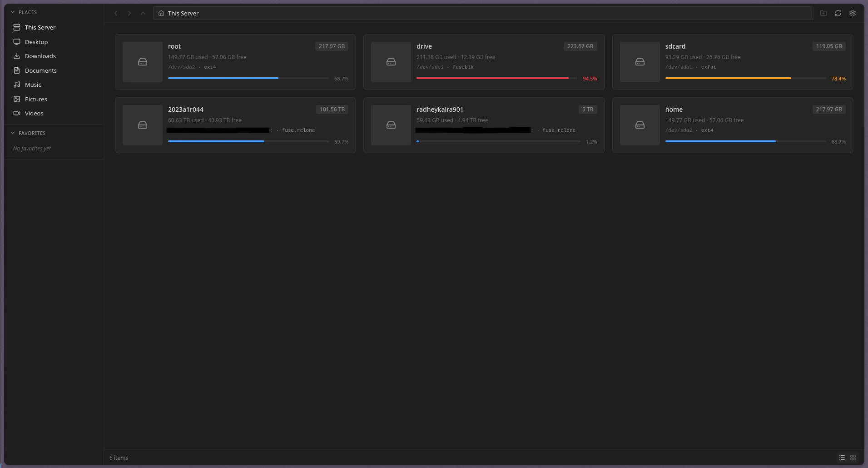Open the home volume name

click(674, 110)
